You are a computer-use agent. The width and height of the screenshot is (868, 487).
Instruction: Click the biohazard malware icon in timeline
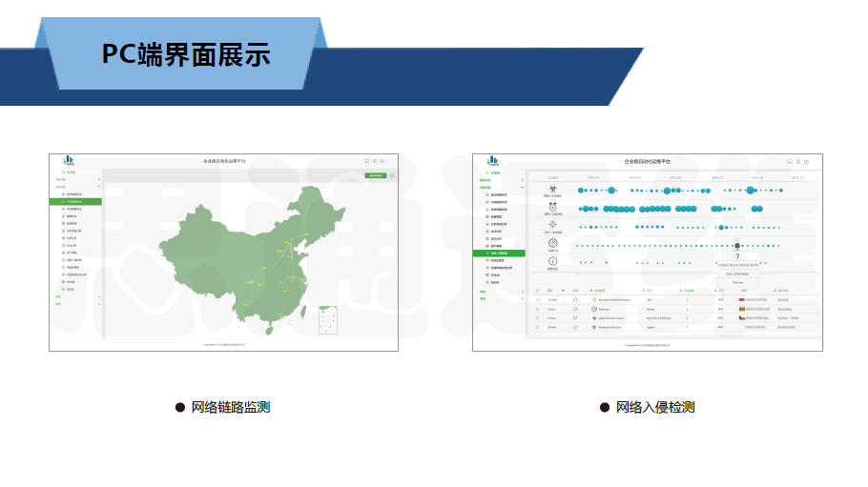[552, 191]
